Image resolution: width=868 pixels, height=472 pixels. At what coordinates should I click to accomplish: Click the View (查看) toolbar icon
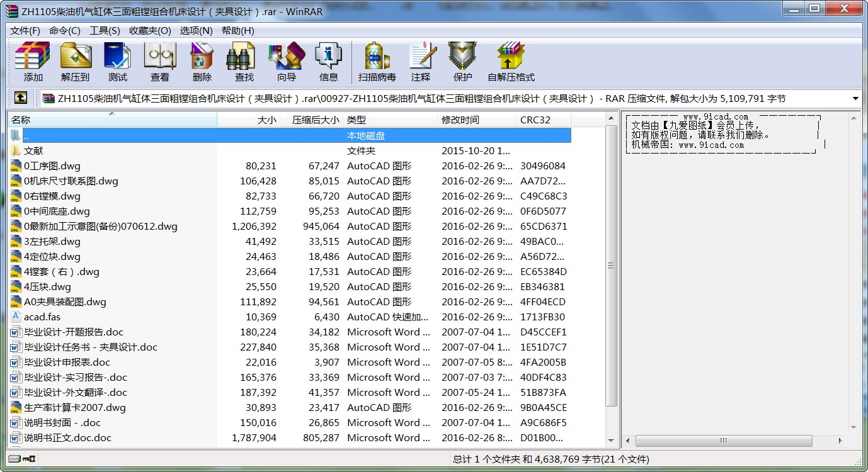tap(159, 62)
